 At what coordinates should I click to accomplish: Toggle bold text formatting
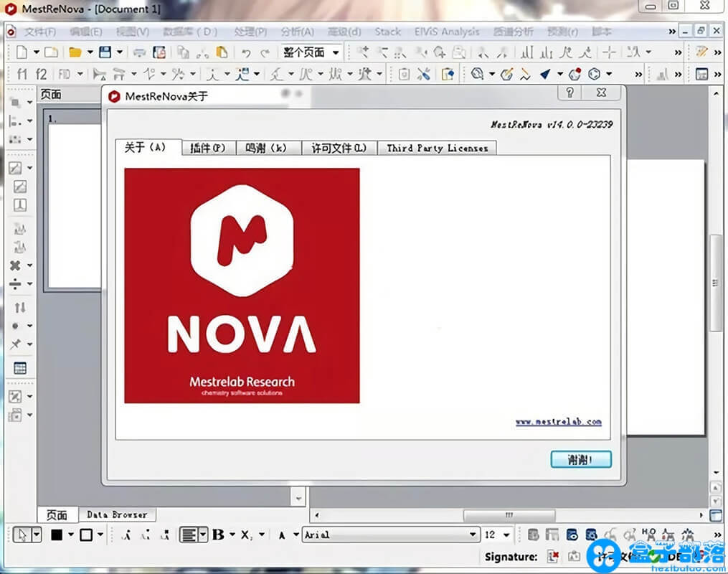click(219, 535)
